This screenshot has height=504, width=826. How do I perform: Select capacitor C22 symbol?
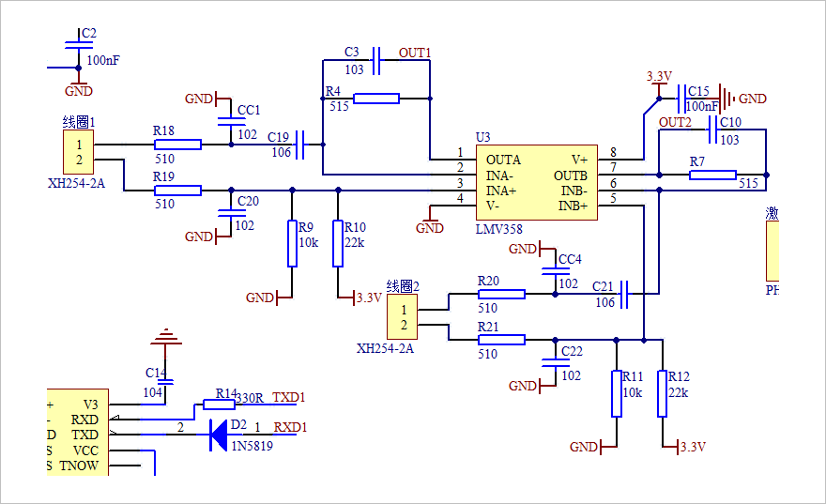[x=556, y=362]
